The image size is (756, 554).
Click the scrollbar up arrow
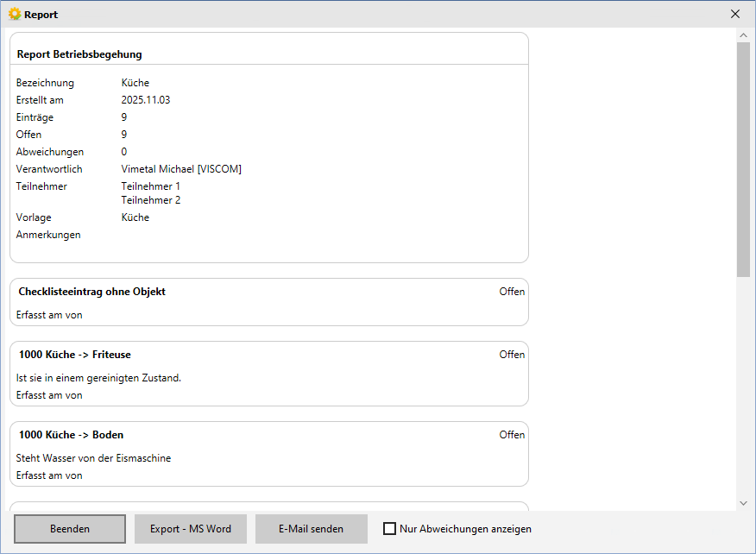(743, 35)
